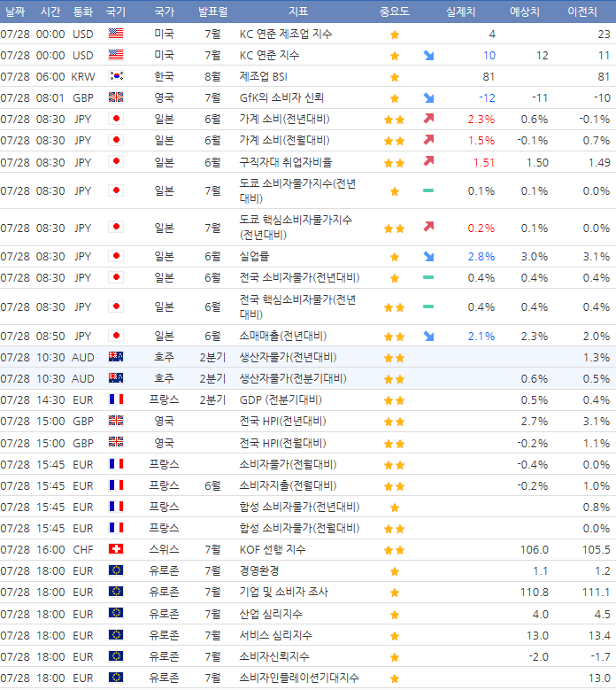This screenshot has width=616, height=690.
Task: Click the star rating in KC 연준 제조업 지수 row
Action: click(395, 35)
